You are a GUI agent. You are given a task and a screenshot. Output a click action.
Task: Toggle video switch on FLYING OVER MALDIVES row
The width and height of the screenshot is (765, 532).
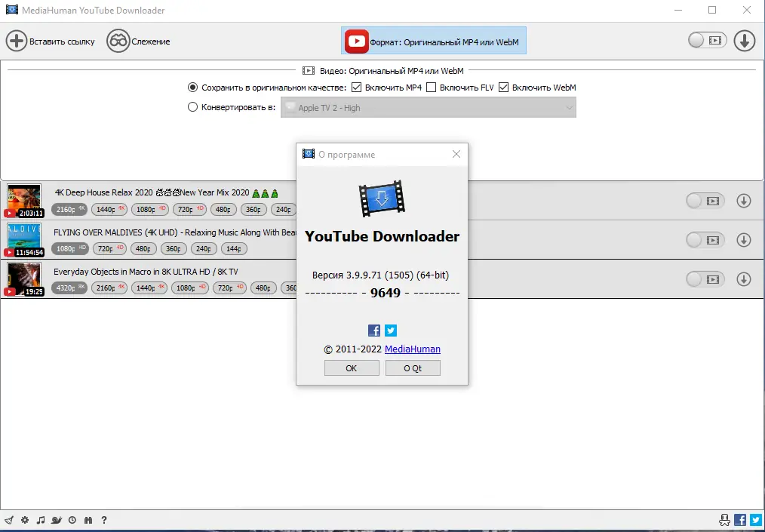pyautogui.click(x=705, y=240)
